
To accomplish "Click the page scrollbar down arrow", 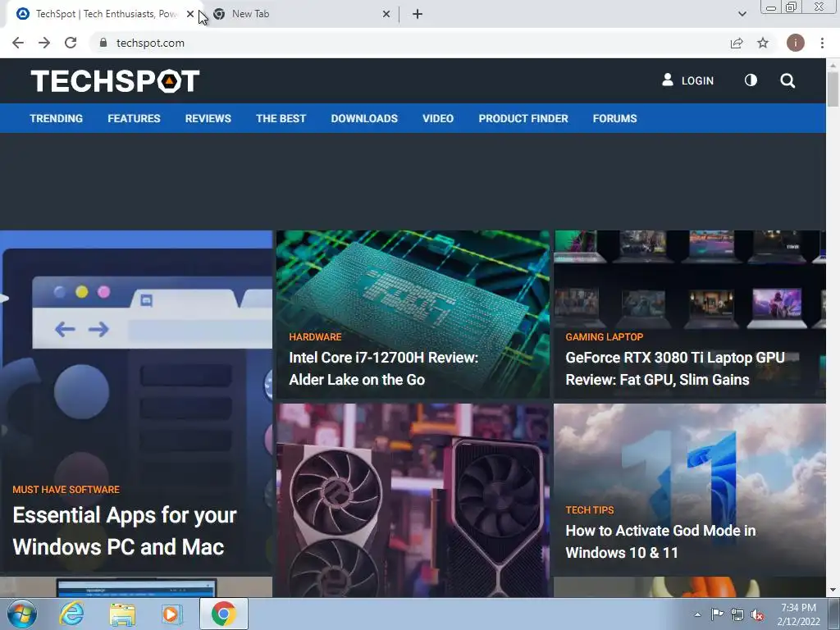I will (x=833, y=591).
